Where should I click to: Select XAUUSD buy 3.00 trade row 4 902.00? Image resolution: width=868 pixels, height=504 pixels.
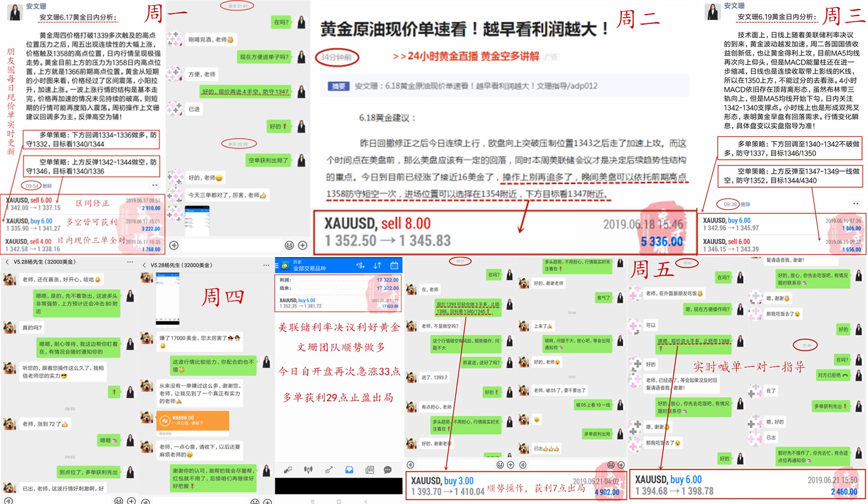516,486
